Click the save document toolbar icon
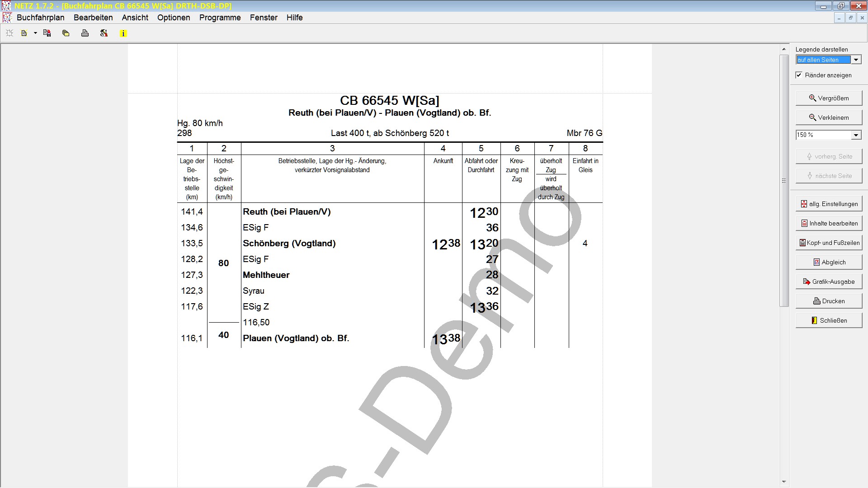Screen dimensions: 868x488 47,33
